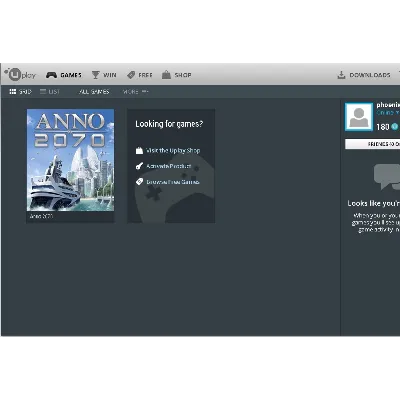Expand the More dropdown
Screen dimensions: 400x400
click(x=135, y=91)
